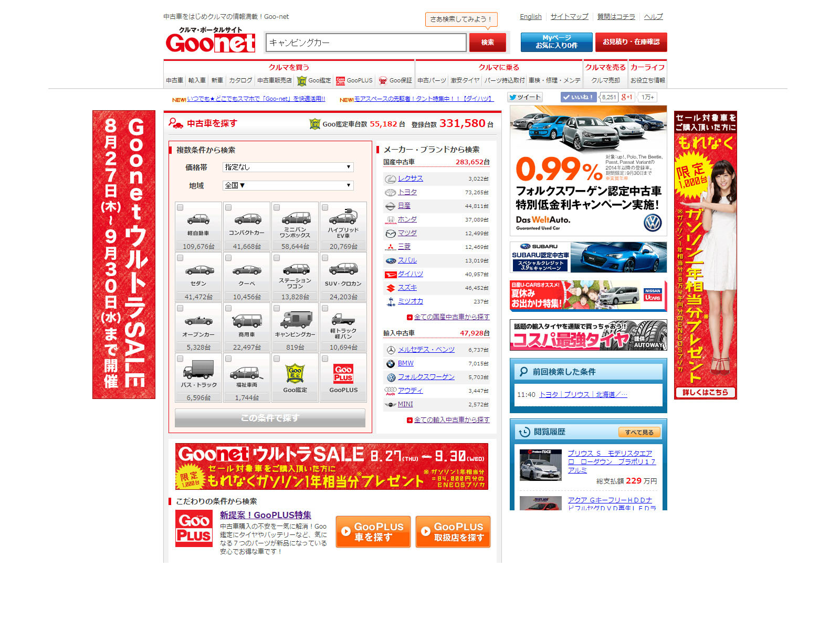Open the 中古車販売店 menu item

pyautogui.click(x=275, y=80)
